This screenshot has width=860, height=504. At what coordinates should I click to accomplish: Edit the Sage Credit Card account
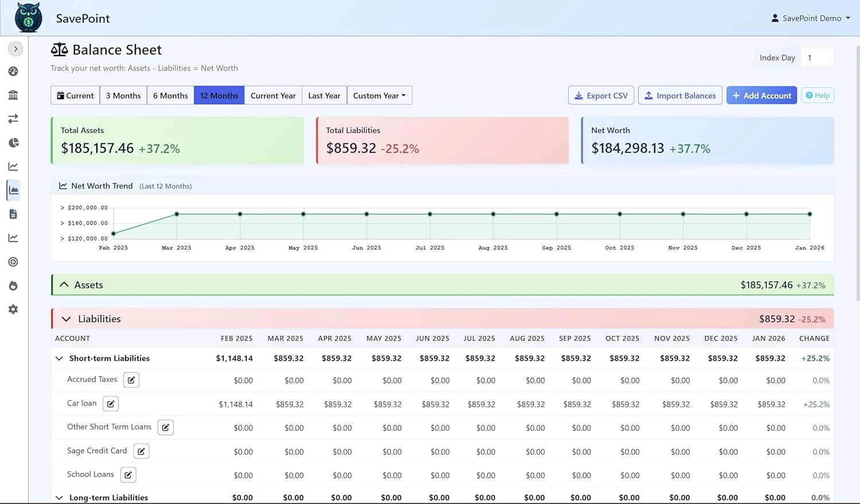pos(141,451)
